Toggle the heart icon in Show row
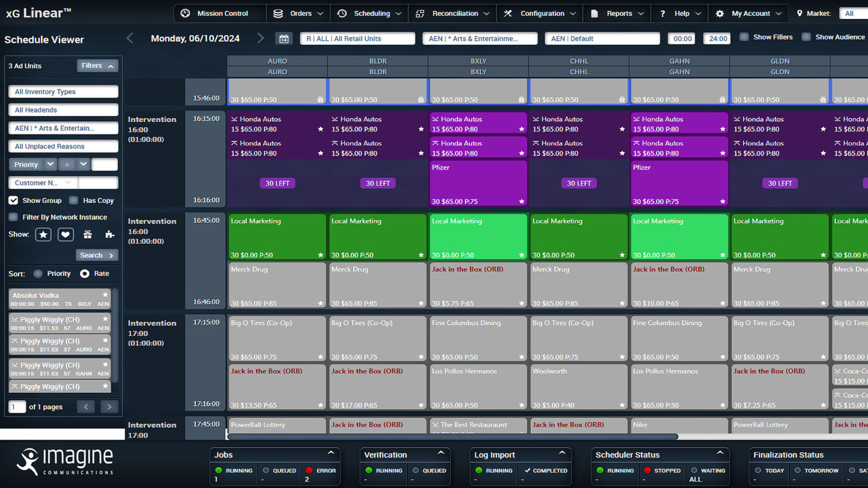 coord(66,234)
